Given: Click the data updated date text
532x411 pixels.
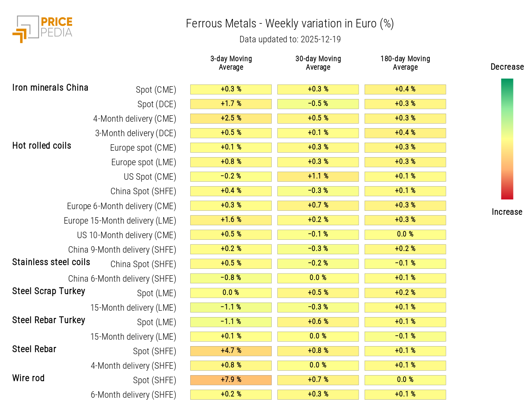Looking at the screenshot, I should pyautogui.click(x=290, y=39).
